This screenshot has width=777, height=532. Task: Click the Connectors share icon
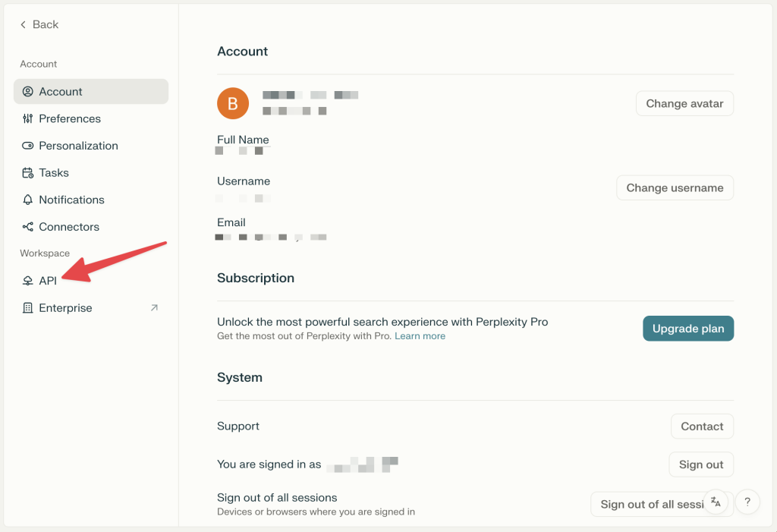[x=28, y=226]
